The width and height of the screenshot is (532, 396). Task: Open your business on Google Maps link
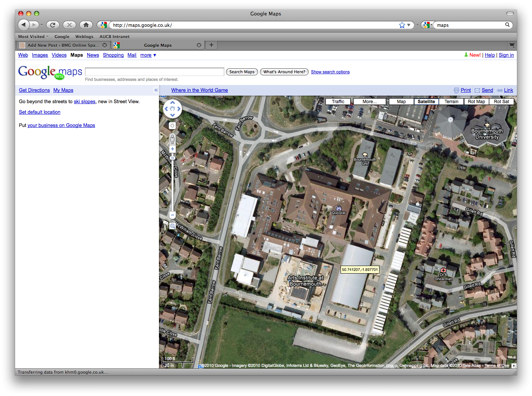tap(61, 125)
